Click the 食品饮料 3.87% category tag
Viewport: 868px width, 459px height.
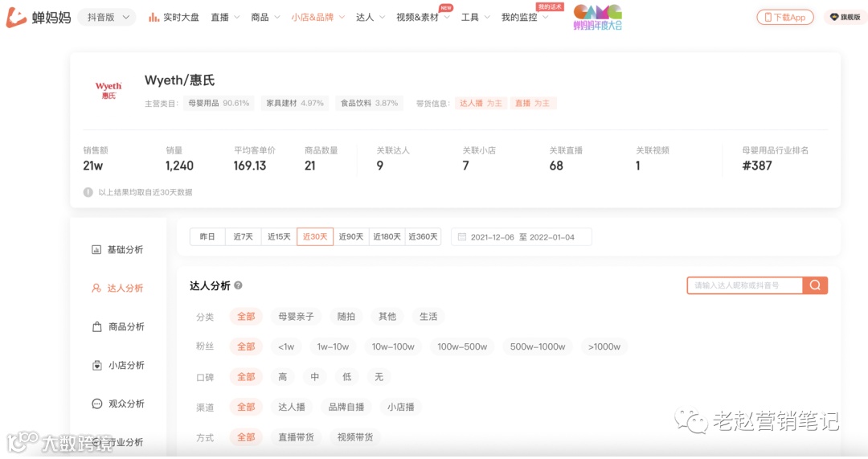[x=369, y=103]
